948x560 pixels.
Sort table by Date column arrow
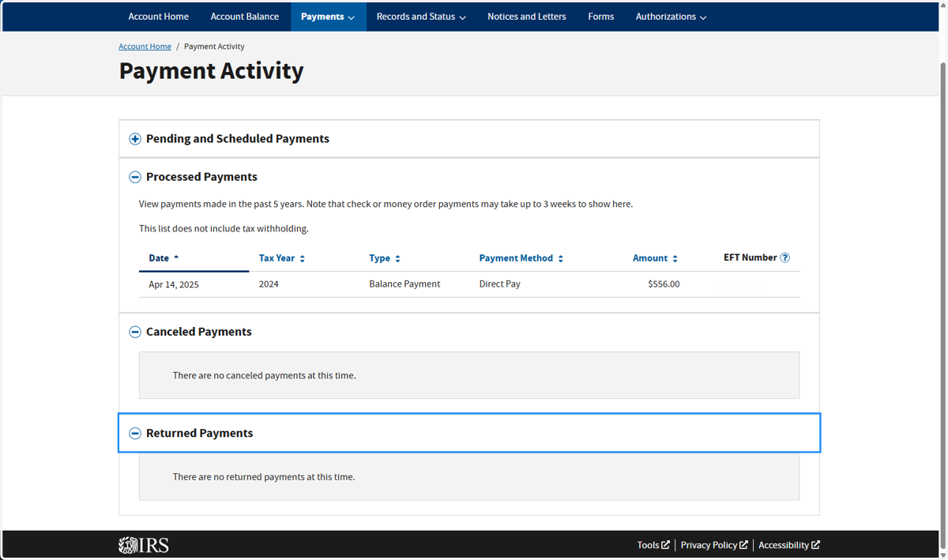[176, 257]
